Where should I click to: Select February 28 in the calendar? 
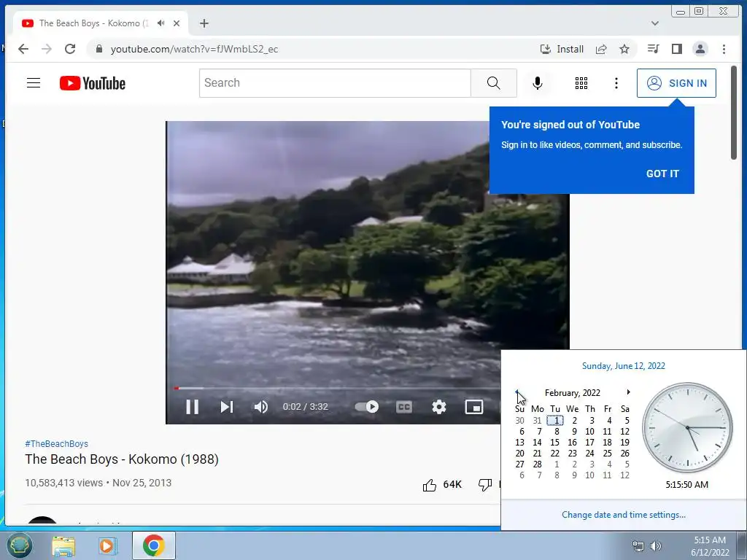pyautogui.click(x=537, y=464)
